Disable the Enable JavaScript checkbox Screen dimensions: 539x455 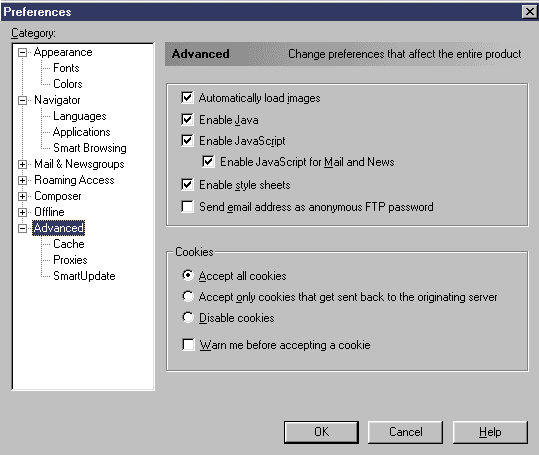click(187, 141)
